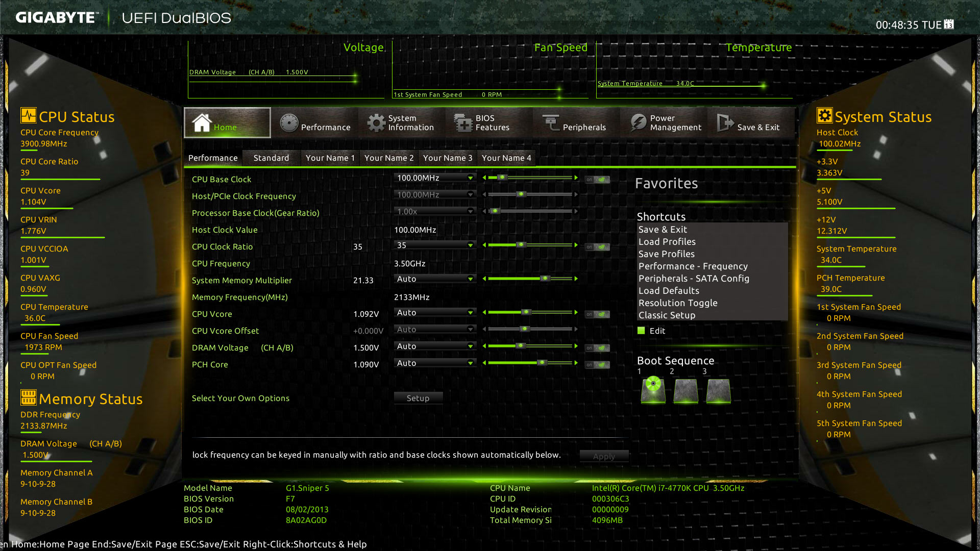Switch to the Your Name 3 tab
The image size is (980, 551).
tap(448, 158)
